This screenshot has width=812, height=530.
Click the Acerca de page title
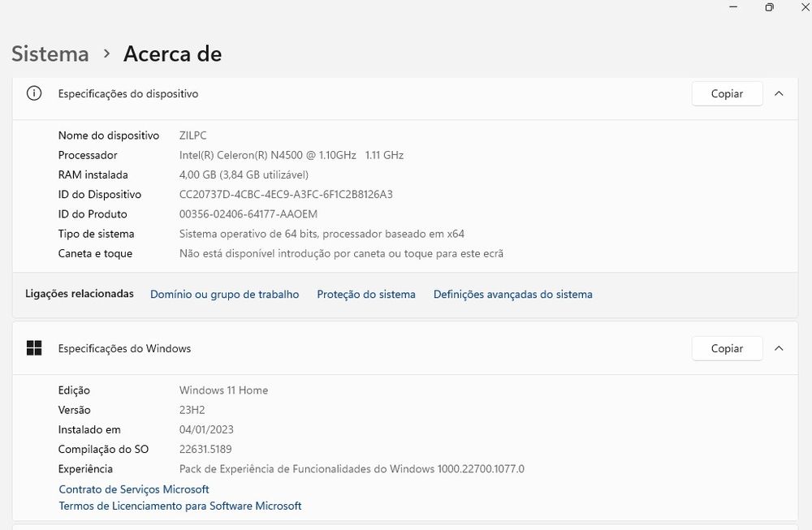(172, 54)
